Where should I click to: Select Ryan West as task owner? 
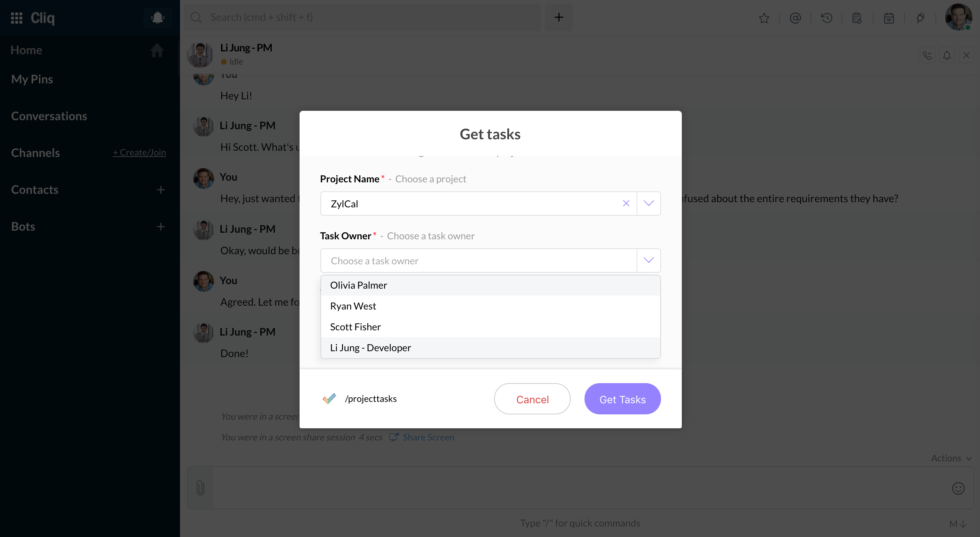point(490,306)
